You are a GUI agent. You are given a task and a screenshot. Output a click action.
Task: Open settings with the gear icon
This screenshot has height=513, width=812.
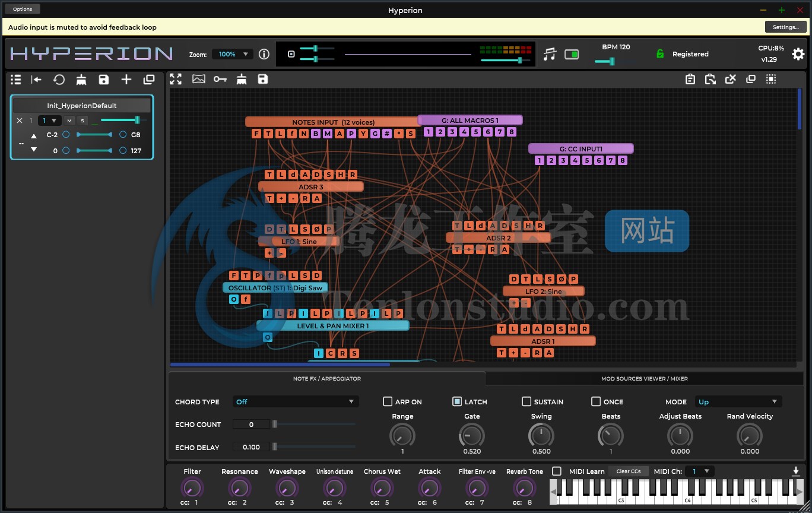[x=798, y=54]
